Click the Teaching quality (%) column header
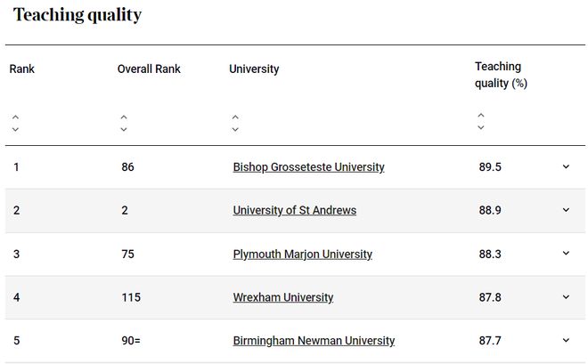The image size is (588, 364). coord(501,75)
